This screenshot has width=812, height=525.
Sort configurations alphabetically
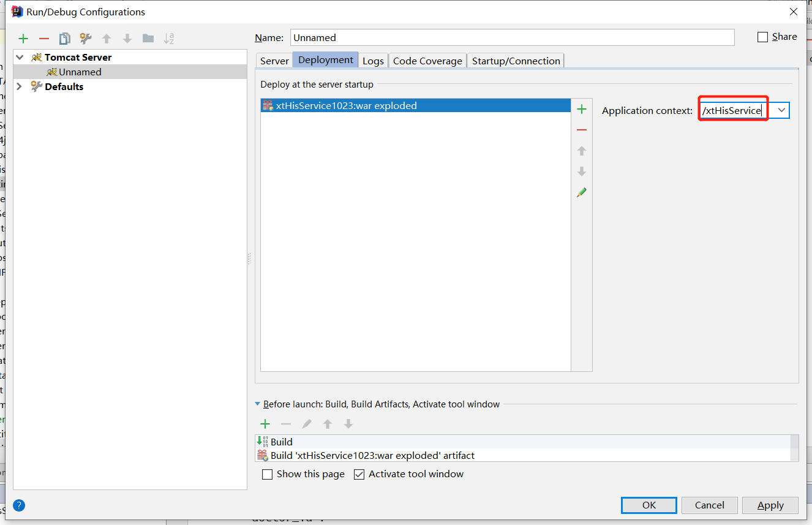coord(169,39)
